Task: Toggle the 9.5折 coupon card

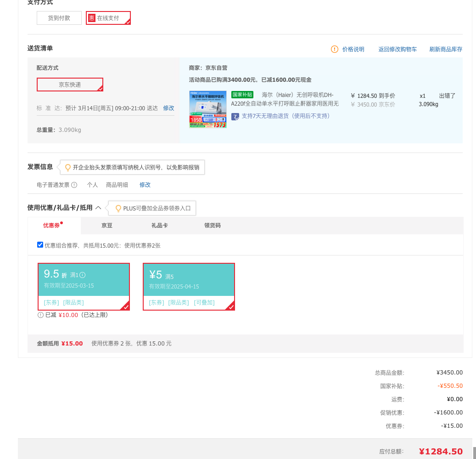Action: [x=84, y=286]
